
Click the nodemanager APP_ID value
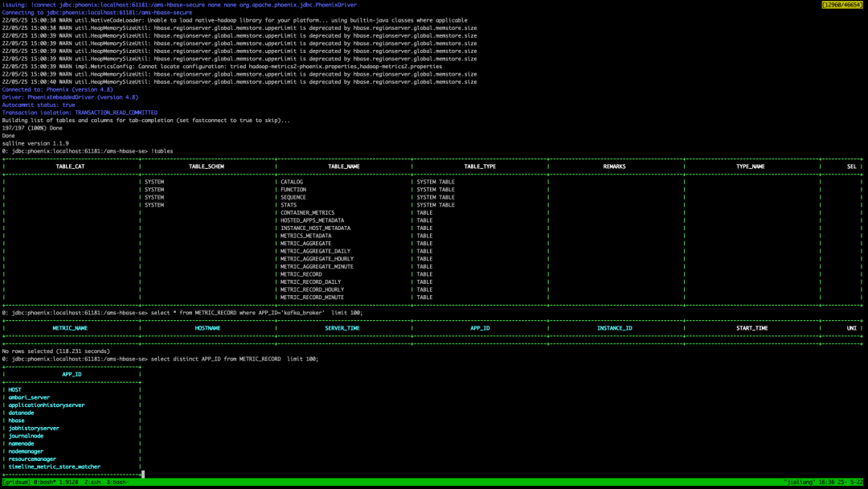coord(26,452)
